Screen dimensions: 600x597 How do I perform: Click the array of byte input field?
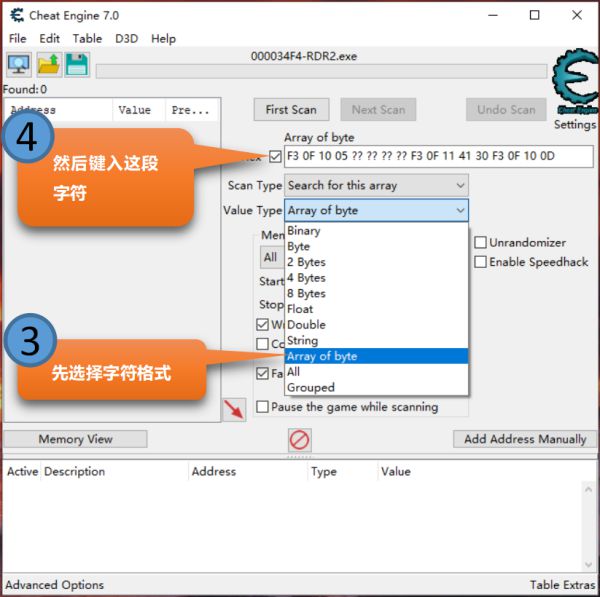coord(438,157)
